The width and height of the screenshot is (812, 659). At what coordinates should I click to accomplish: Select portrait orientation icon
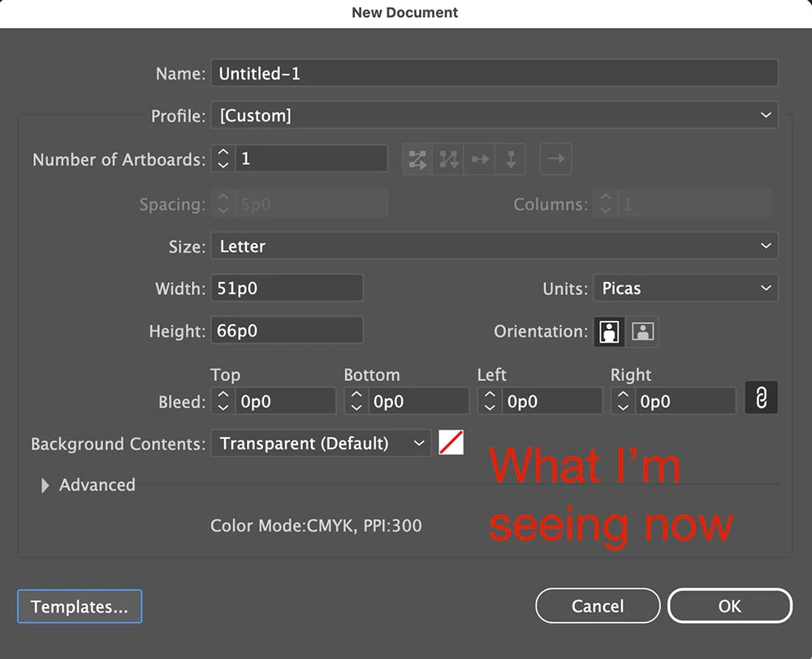[x=609, y=332]
